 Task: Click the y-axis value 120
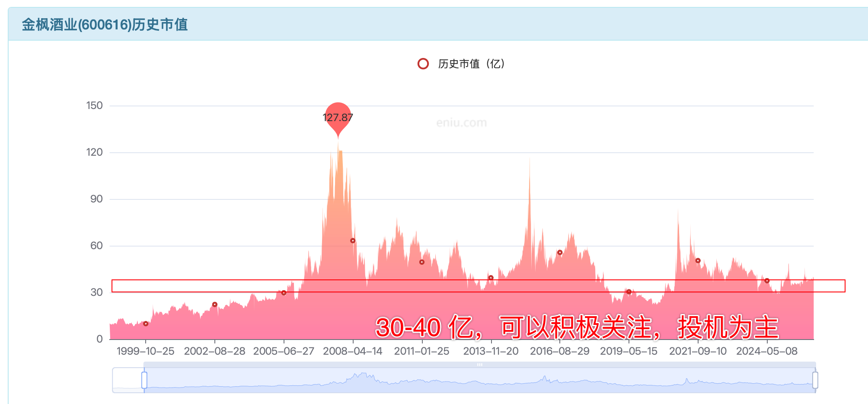(94, 152)
